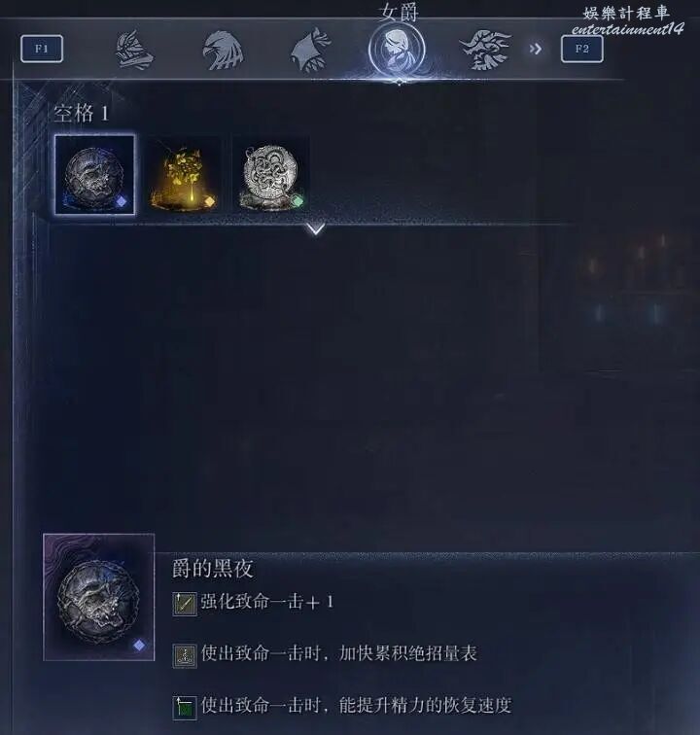Click the 强化致命一击 sword effect icon
Image resolution: width=700 pixels, height=735 pixels.
185,604
